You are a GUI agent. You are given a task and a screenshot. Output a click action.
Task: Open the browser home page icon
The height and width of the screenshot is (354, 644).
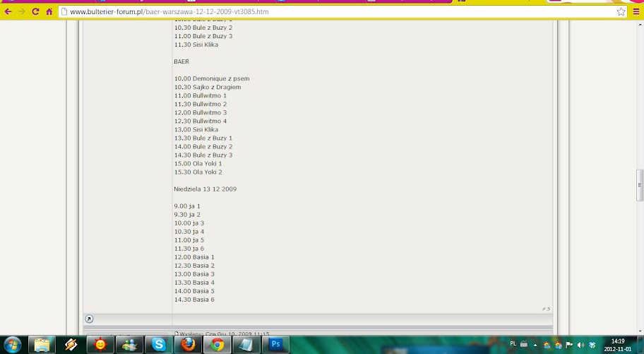click(x=49, y=11)
